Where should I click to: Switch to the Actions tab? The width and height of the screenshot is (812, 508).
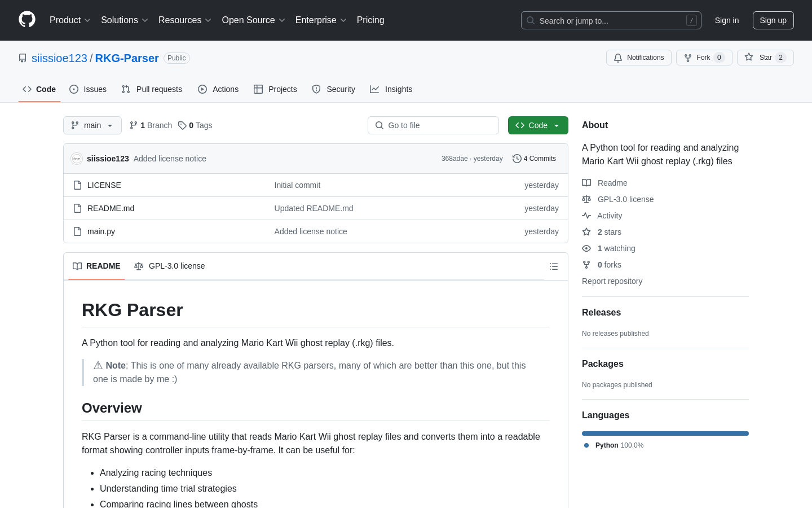click(218, 89)
